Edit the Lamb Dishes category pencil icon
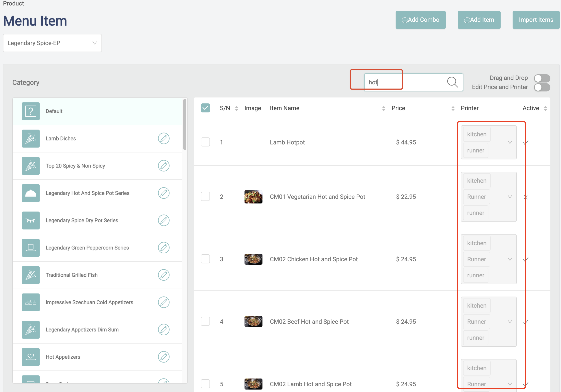Viewport: 561px width, 392px height. [x=163, y=138]
